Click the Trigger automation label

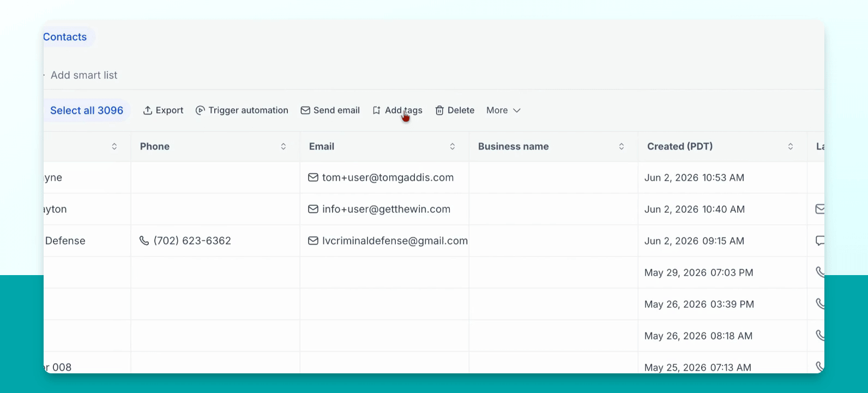pyautogui.click(x=248, y=110)
